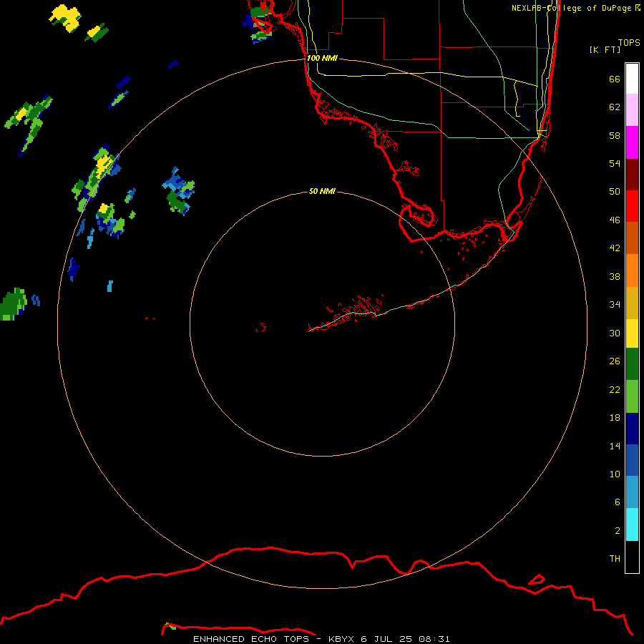644x644 pixels.
Task: Click the legend value "14"
Action: [x=615, y=446]
